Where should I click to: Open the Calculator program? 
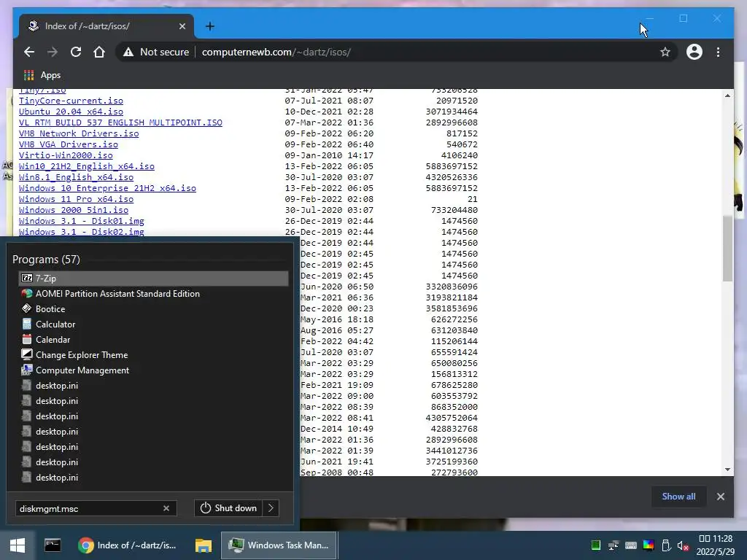pos(153,324)
